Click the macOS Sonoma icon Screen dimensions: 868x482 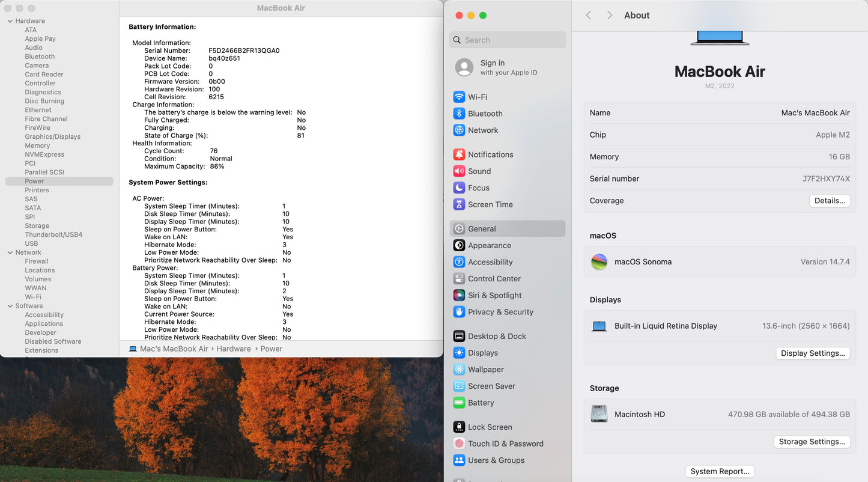(599, 262)
